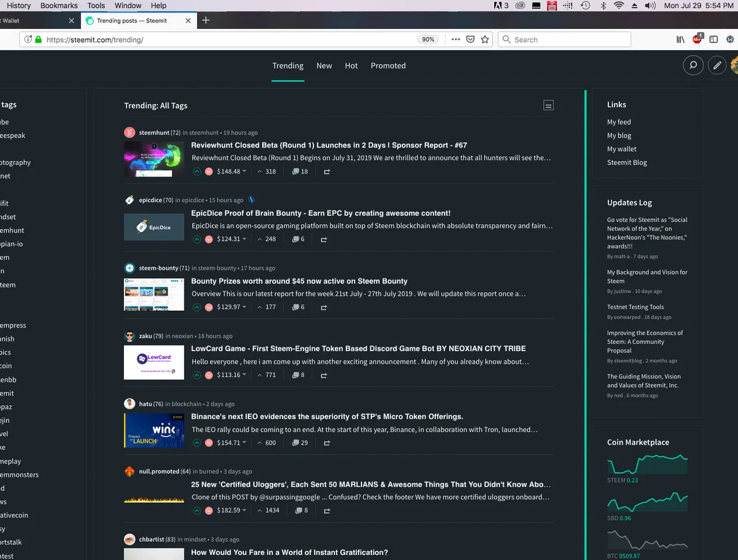Open volume control in macOS menu bar
Viewport: 738px width, 560px height.
click(650, 5)
